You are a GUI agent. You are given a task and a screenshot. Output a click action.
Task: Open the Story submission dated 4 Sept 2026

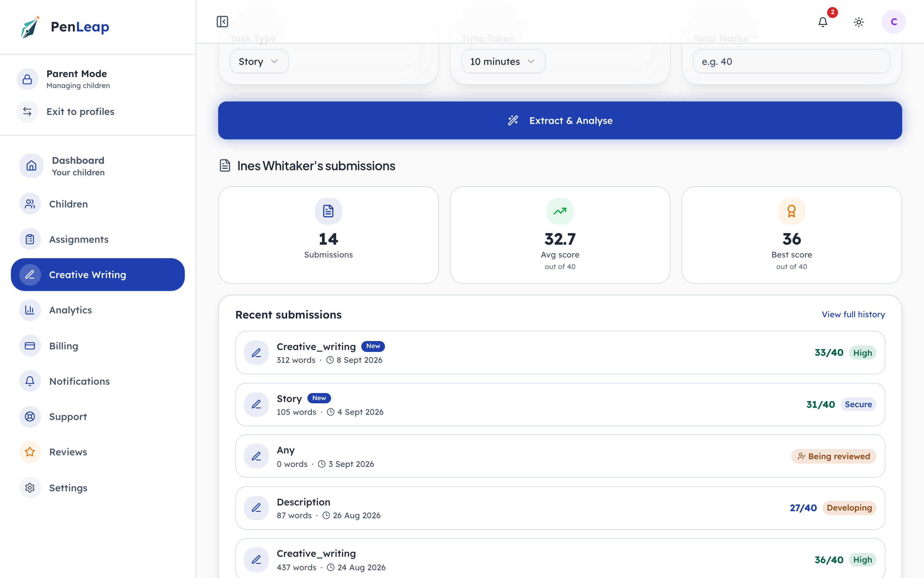tap(560, 405)
